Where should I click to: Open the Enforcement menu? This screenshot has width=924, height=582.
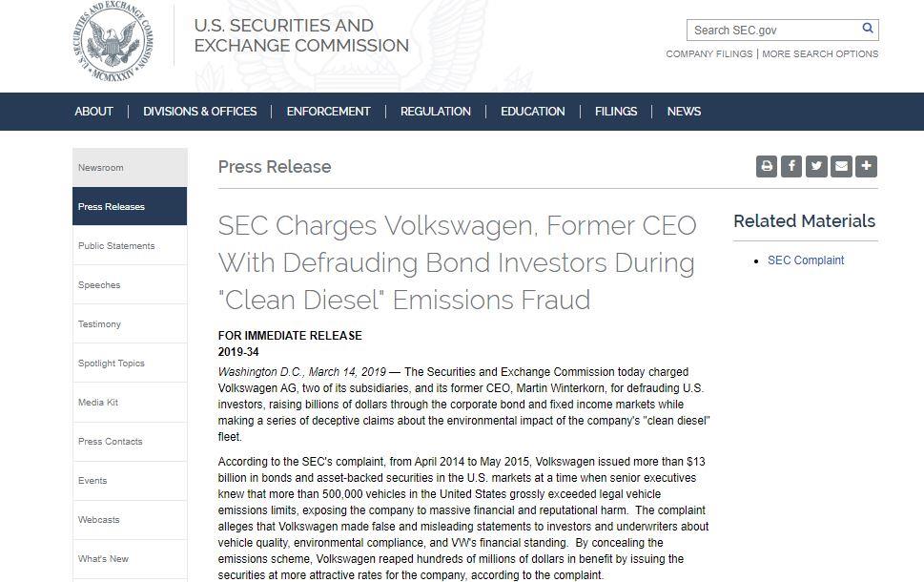(328, 112)
